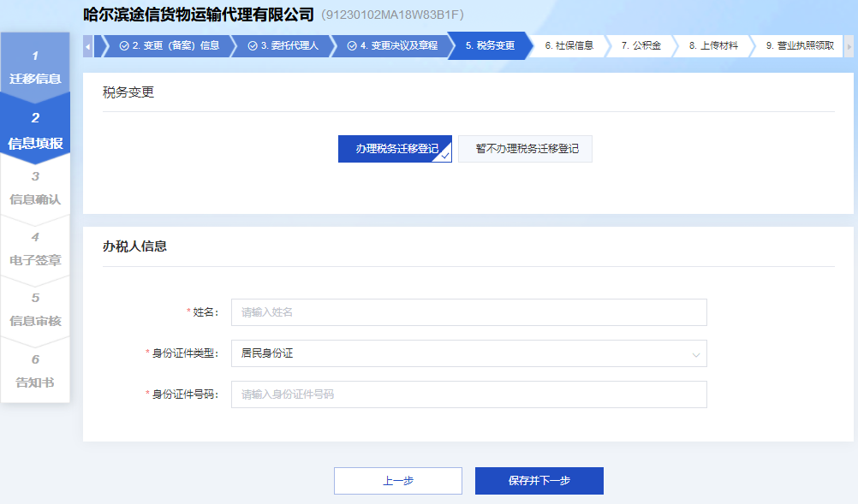This screenshot has width=858, height=504.
Task: Jump to step 6. 社保信息
Action: coord(569,46)
